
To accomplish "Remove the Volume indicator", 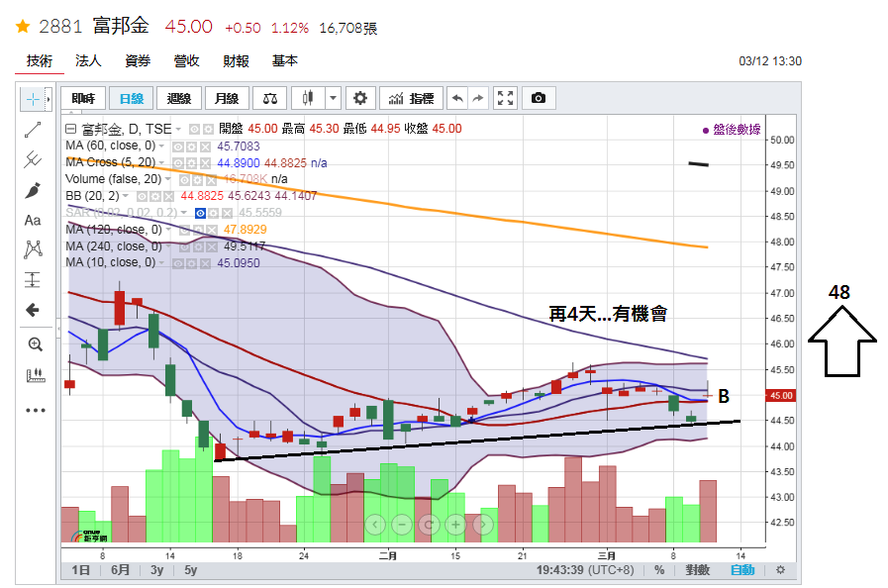I will point(211,180).
